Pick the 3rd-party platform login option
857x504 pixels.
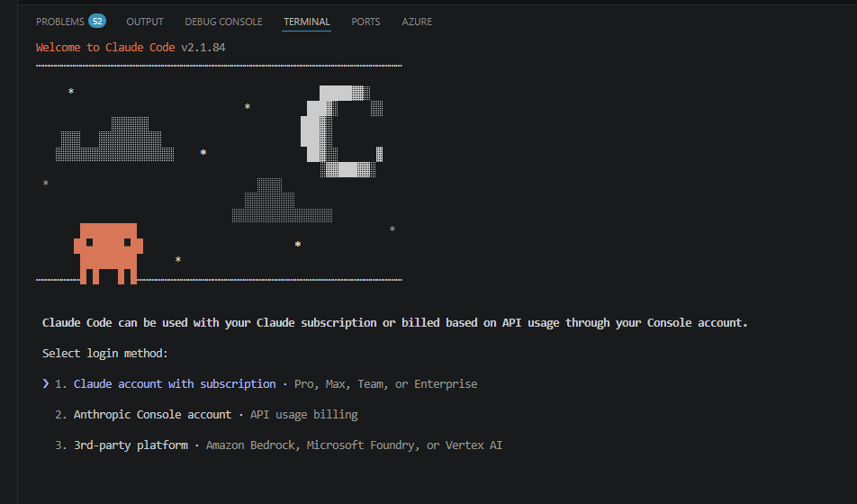[131, 445]
